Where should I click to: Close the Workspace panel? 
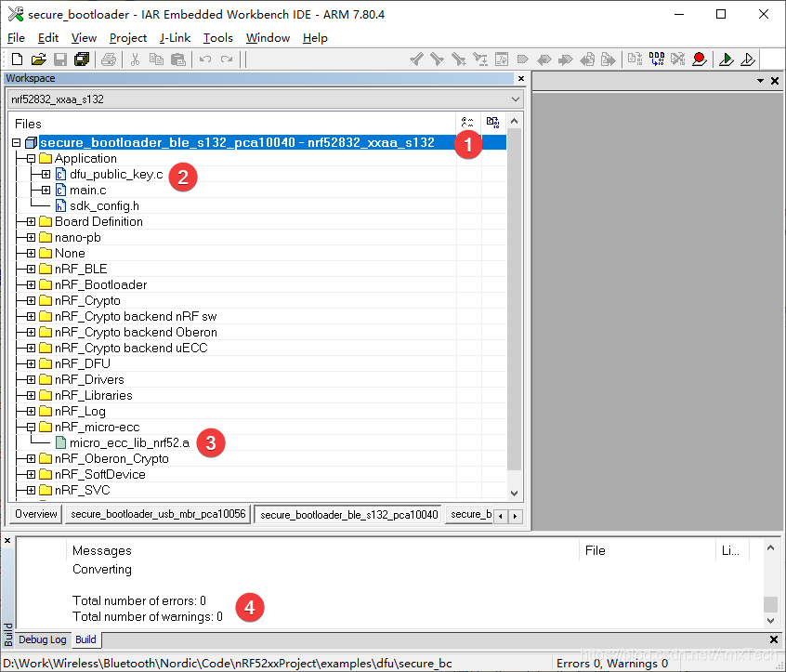tap(521, 79)
